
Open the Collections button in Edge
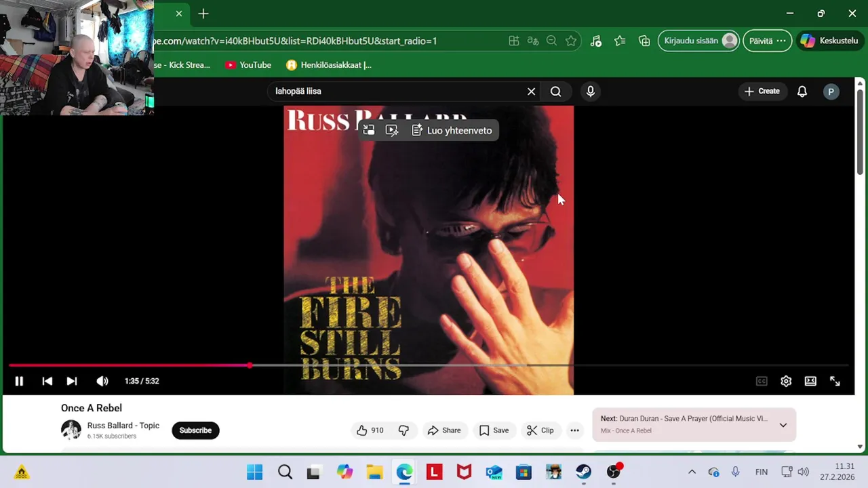coord(644,41)
